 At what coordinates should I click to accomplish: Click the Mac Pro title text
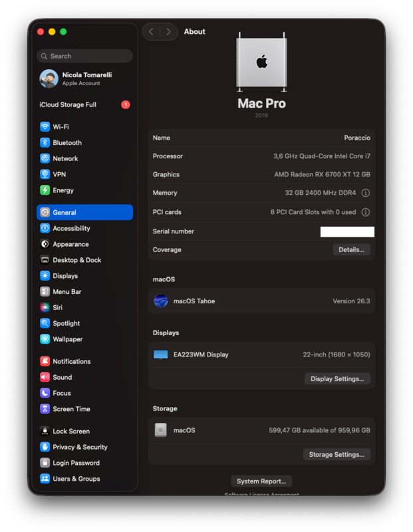261,104
